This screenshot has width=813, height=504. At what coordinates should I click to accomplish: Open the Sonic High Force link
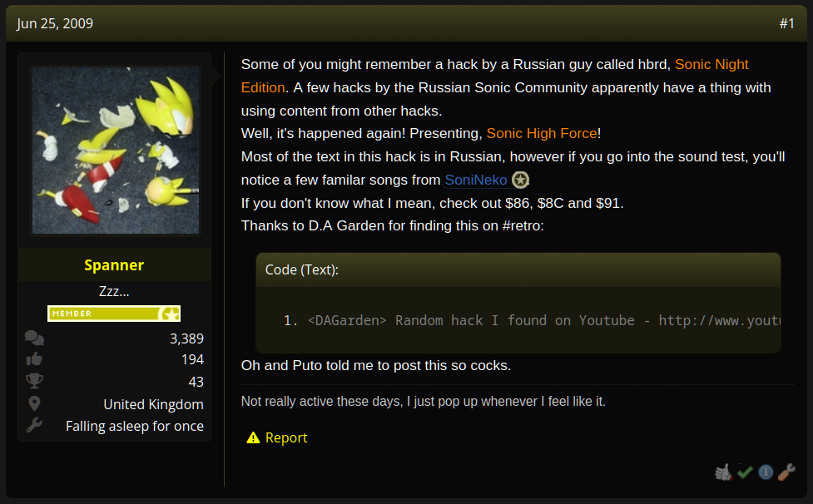coord(542,134)
